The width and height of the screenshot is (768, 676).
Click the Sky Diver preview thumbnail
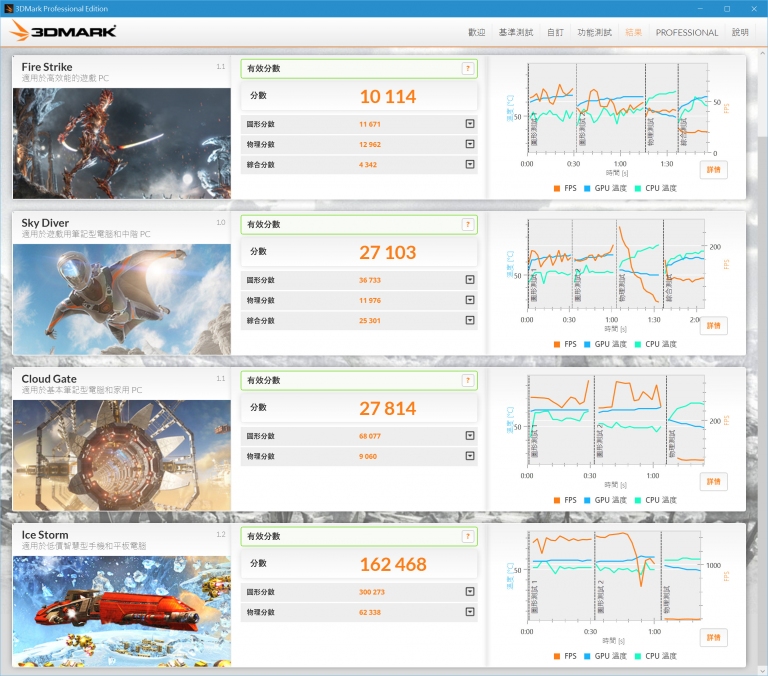pyautogui.click(x=121, y=299)
